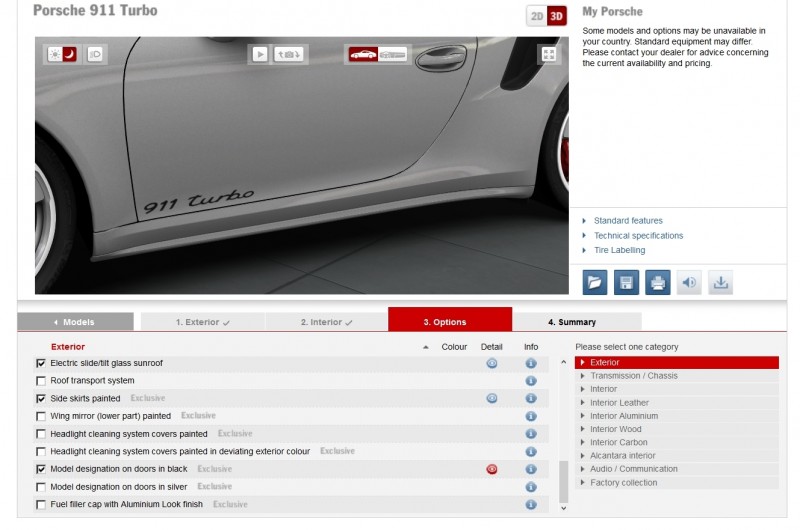Print the configuration
Image resolution: width=800 pixels, height=530 pixels.
coord(658,283)
